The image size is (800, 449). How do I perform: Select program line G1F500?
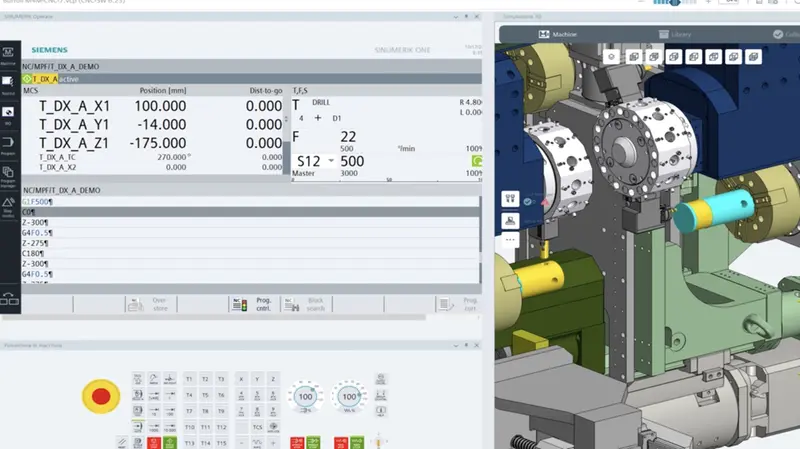[250, 202]
